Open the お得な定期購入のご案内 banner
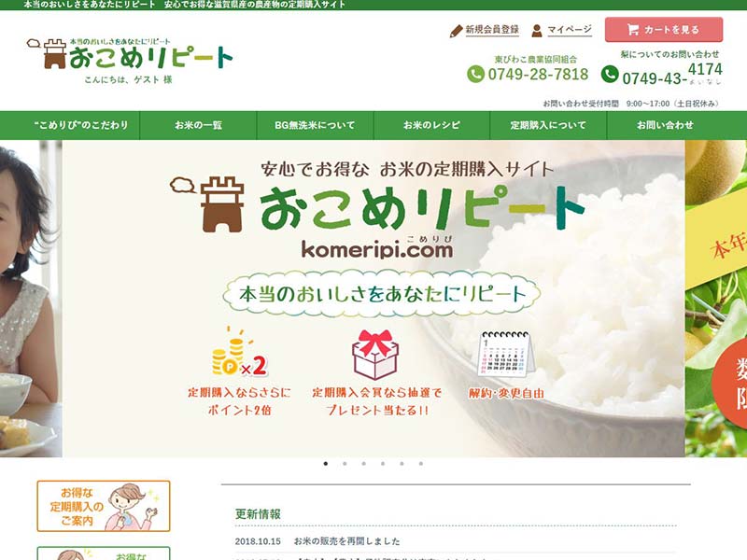This screenshot has height=560, width=747. click(x=104, y=506)
